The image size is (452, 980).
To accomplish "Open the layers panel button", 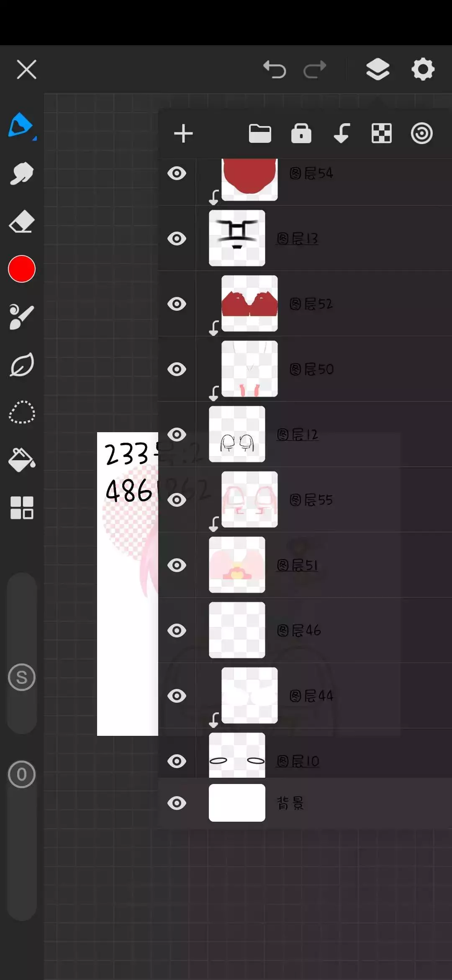I will [378, 69].
